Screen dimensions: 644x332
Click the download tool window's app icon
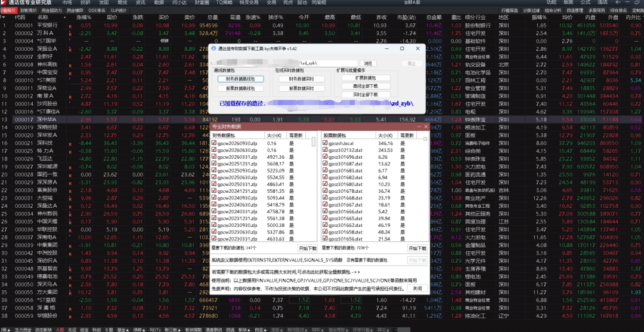point(213,48)
